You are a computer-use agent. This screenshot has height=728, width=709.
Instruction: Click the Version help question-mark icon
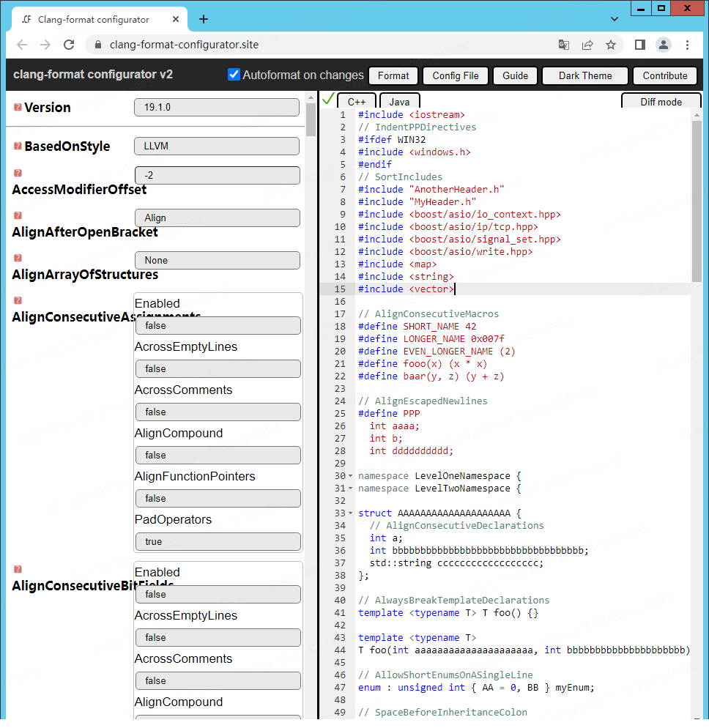pos(18,107)
